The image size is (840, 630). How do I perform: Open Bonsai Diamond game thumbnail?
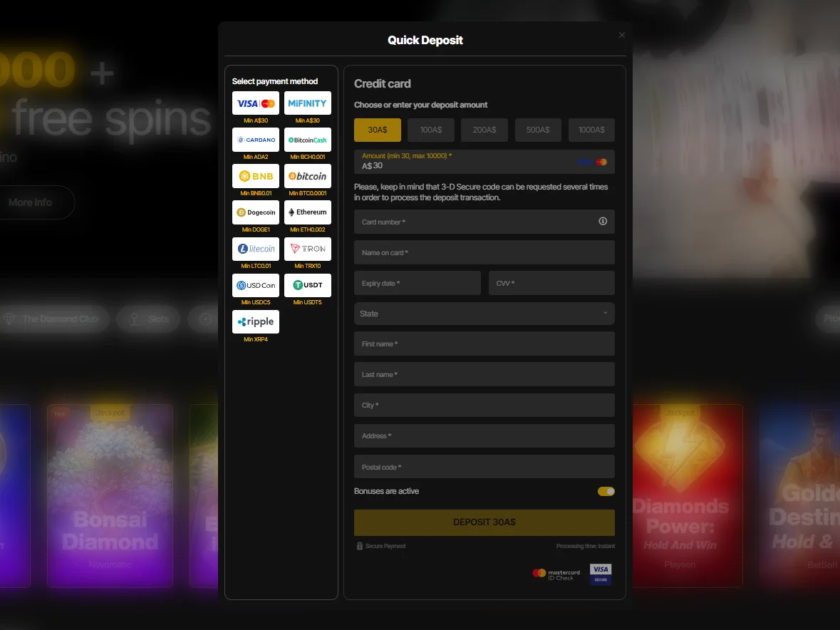[x=110, y=495]
